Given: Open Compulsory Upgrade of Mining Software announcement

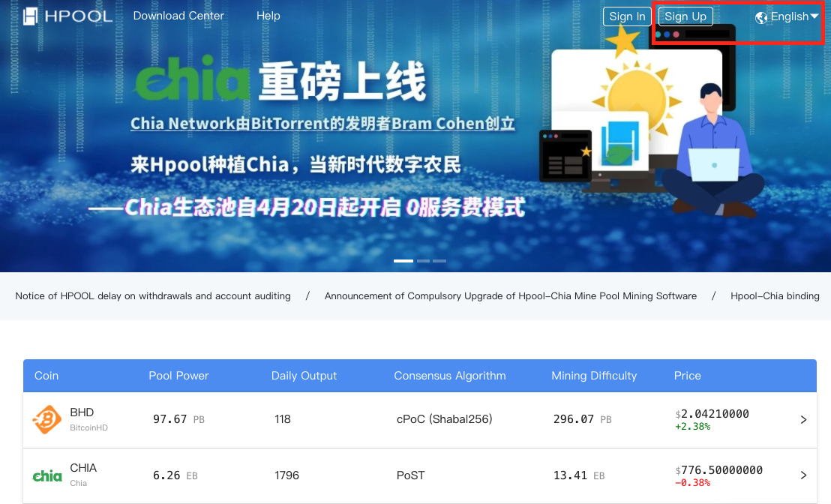Looking at the screenshot, I should pyautogui.click(x=510, y=295).
